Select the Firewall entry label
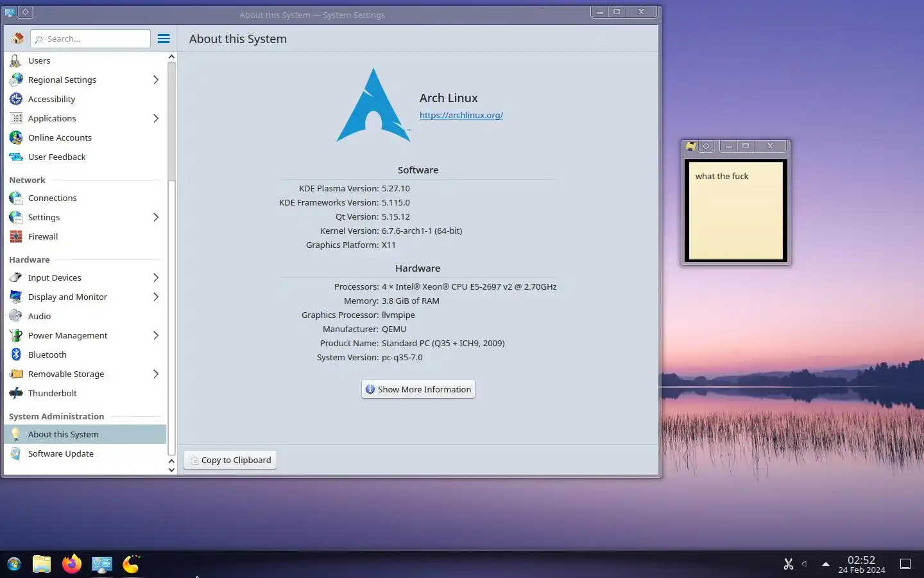 click(x=43, y=236)
